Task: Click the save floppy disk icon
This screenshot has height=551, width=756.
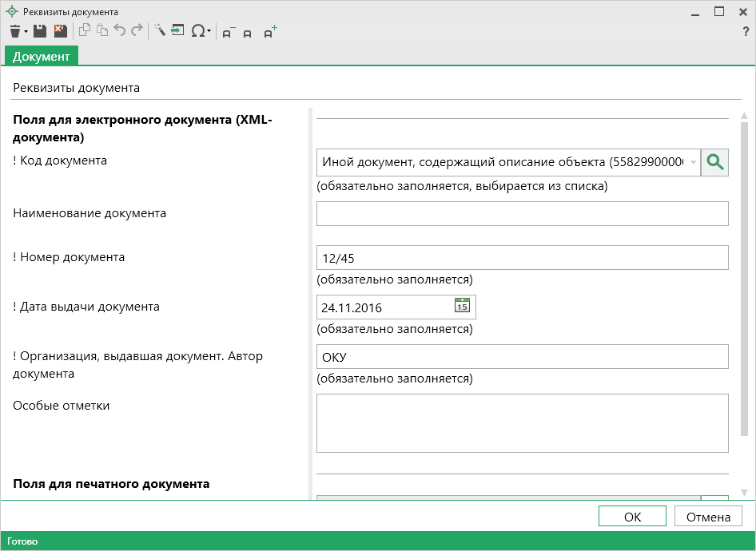Action: [x=40, y=31]
